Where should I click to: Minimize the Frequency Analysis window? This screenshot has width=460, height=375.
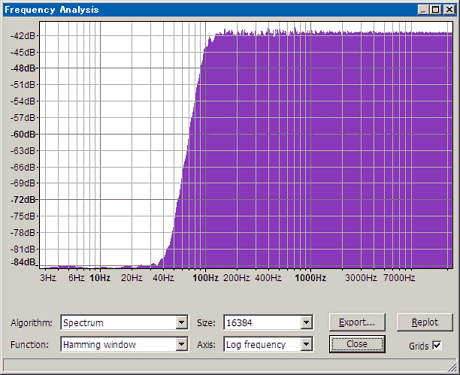pos(423,10)
